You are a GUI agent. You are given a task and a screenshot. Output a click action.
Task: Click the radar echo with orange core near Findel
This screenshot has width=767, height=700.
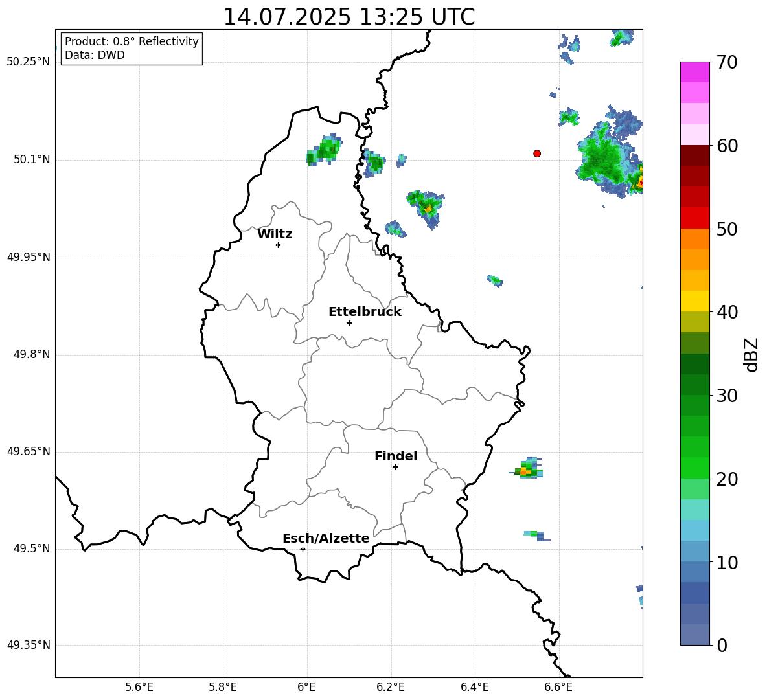click(527, 468)
